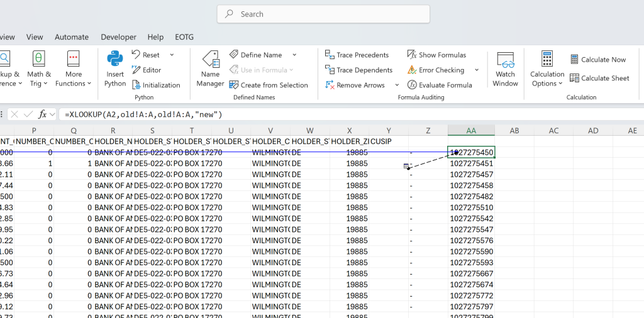
Task: Select cell containing 1027275547
Action: coord(471,229)
